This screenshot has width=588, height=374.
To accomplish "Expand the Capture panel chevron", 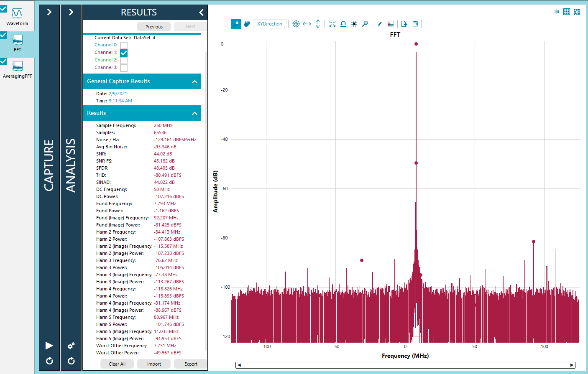I will click(x=49, y=12).
